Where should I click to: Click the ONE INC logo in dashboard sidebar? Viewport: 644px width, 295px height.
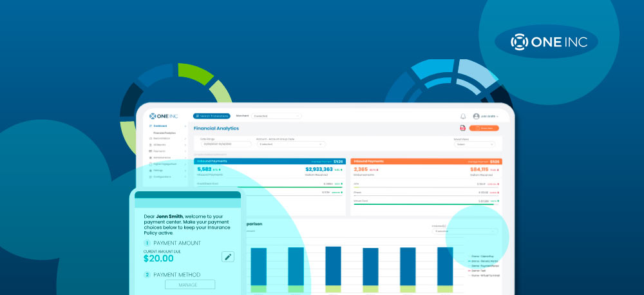tap(164, 117)
